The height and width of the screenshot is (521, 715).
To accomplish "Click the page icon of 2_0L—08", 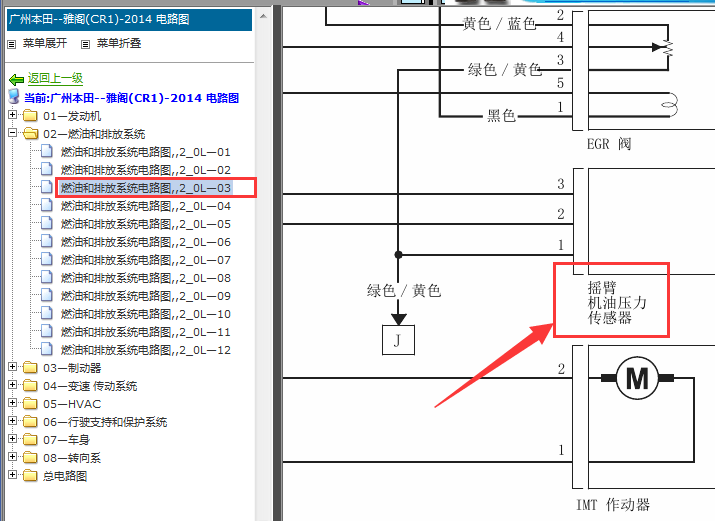I will 47,277.
